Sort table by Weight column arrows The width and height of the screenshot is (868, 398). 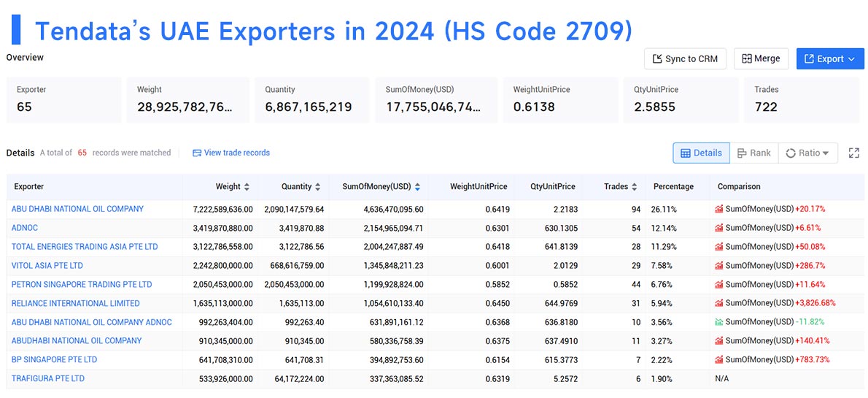point(247,187)
